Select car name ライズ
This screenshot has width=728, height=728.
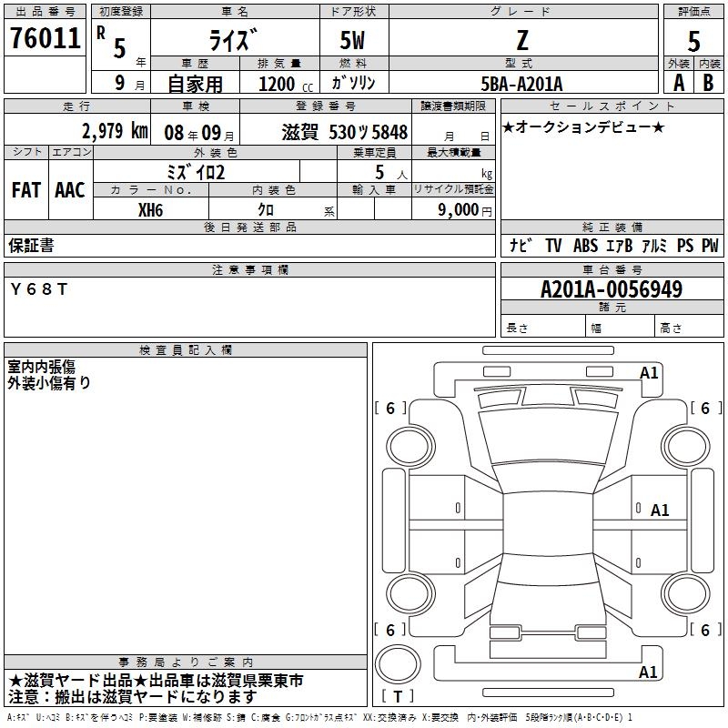click(x=233, y=40)
